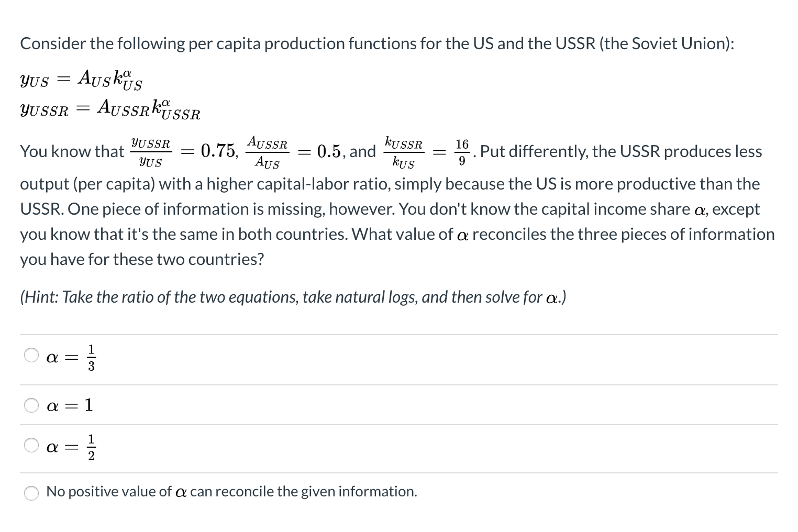798x532 pixels.
Task: Click the answer label α = 1/2
Action: (70, 446)
